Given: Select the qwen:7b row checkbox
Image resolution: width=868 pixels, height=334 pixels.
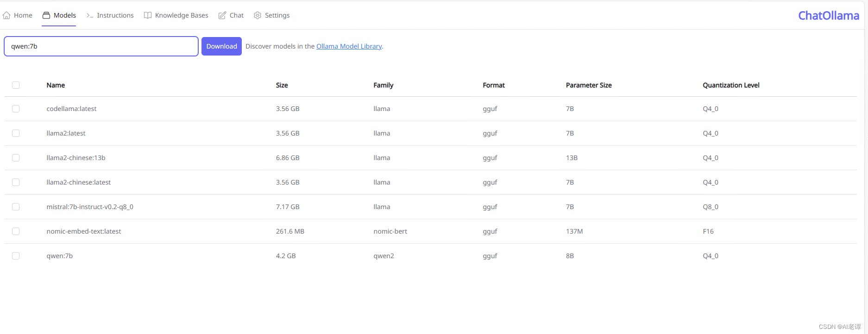Looking at the screenshot, I should (x=16, y=256).
